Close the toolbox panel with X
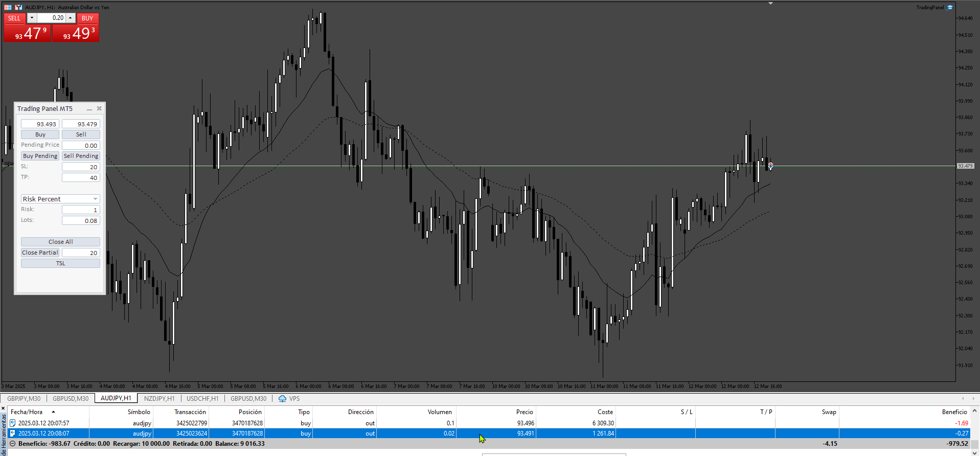This screenshot has width=980, height=456. click(3, 408)
